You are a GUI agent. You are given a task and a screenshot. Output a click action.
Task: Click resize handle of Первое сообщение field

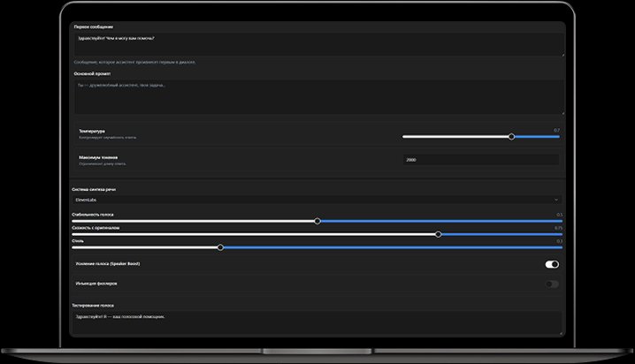[x=561, y=55]
